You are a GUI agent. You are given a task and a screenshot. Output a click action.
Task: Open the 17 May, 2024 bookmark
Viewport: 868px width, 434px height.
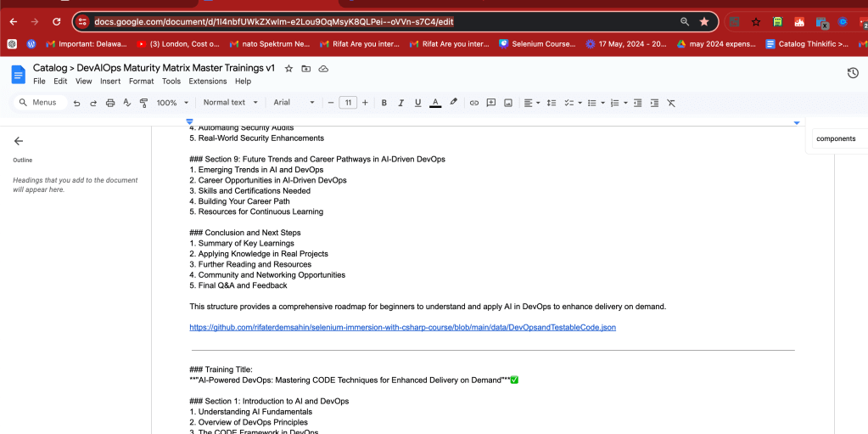pyautogui.click(x=626, y=44)
